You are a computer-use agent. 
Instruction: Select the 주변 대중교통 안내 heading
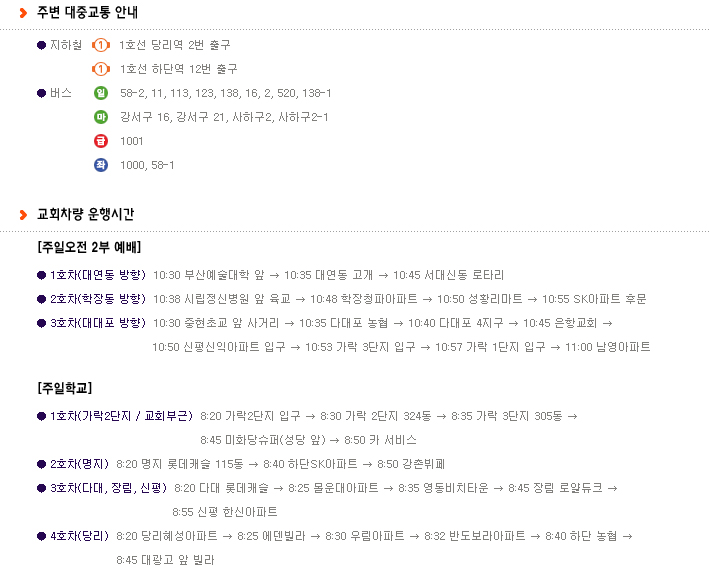click(87, 12)
